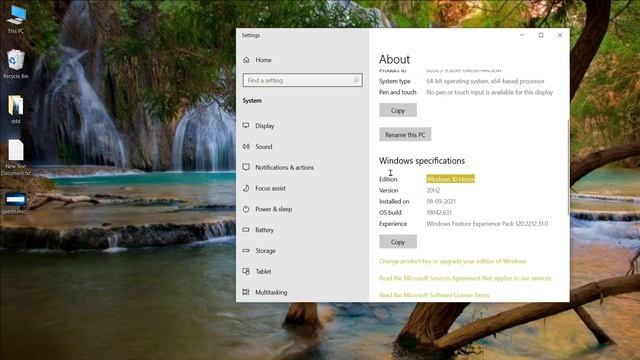The width and height of the screenshot is (640, 360).
Task: Click the No pen or touch input text
Action: point(490,92)
